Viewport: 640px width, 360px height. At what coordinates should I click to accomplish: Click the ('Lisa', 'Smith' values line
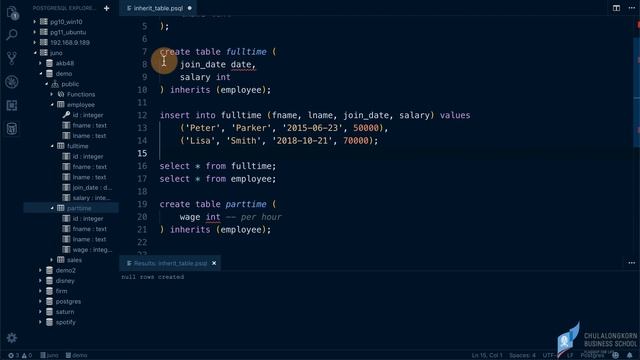click(279, 140)
